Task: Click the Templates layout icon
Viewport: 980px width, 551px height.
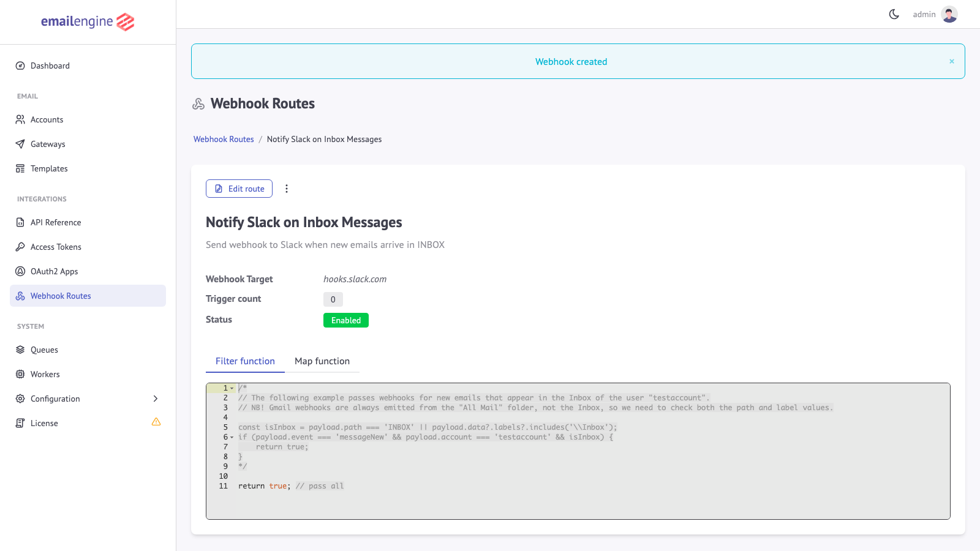Action: (x=20, y=168)
